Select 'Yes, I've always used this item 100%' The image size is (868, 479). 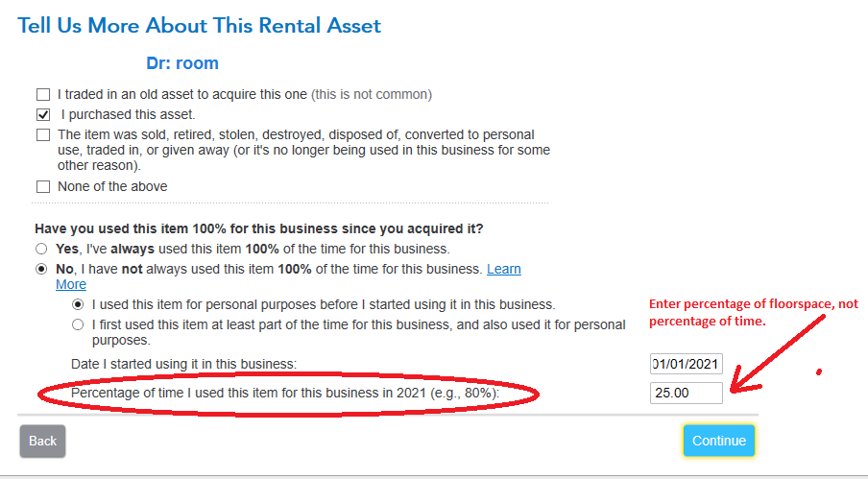pyautogui.click(x=41, y=249)
